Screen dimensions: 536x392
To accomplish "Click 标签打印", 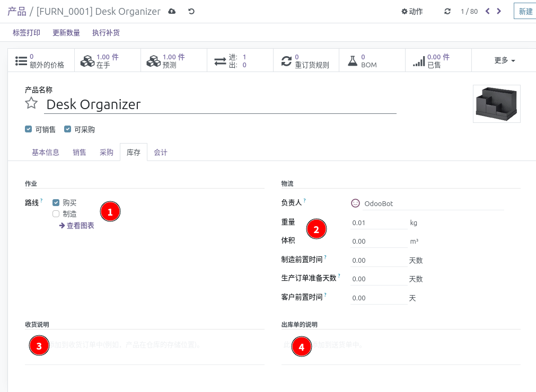I will pos(27,33).
